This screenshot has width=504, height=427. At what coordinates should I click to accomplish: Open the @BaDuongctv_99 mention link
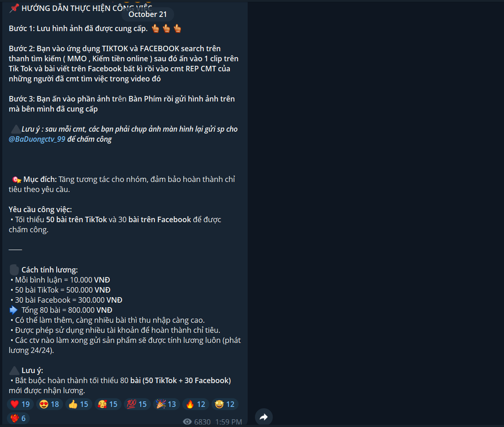[x=37, y=139]
